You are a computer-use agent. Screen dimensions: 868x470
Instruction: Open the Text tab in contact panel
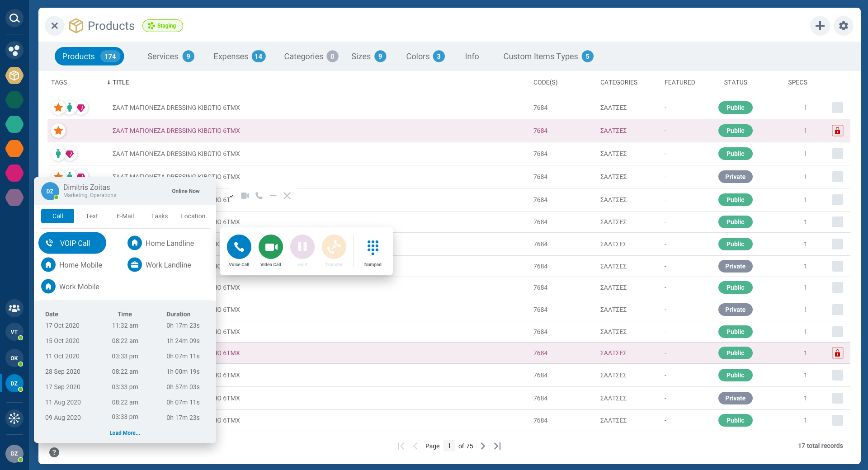[91, 216]
